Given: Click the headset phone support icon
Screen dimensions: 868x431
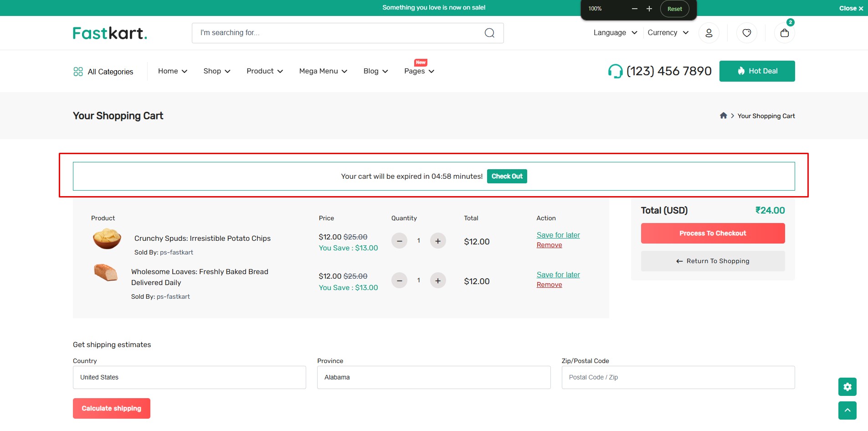Looking at the screenshot, I should coord(615,71).
